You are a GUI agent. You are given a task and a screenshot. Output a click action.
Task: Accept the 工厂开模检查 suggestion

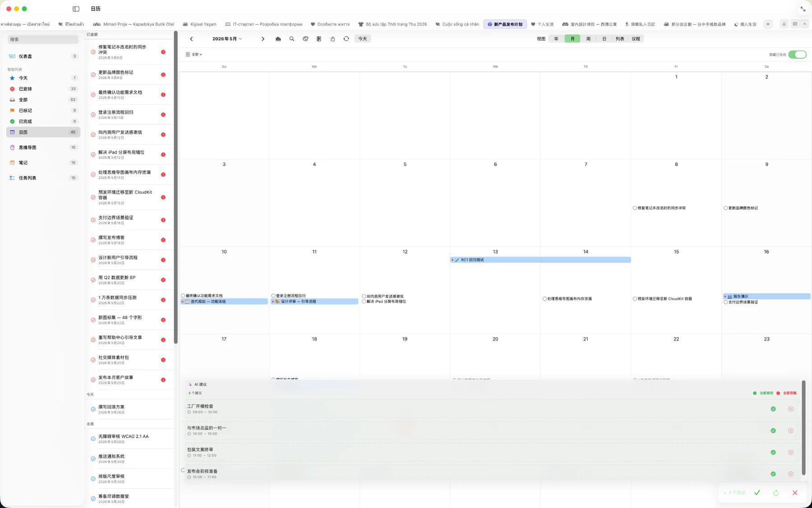click(773, 409)
